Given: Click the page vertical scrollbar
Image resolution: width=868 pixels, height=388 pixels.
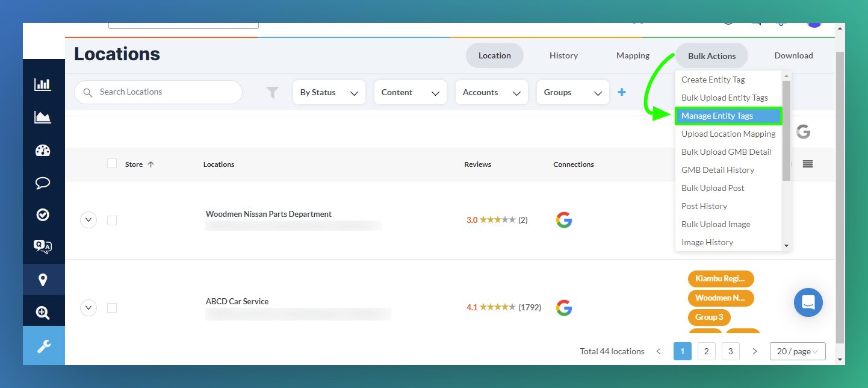Looking at the screenshot, I should tap(840, 196).
